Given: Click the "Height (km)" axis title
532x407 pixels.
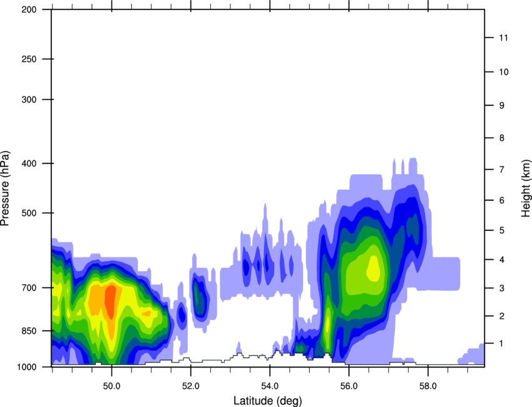Looking at the screenshot, I should [x=526, y=188].
